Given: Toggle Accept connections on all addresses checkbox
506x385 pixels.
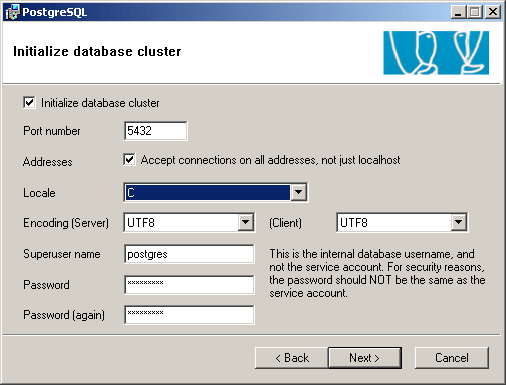Looking at the screenshot, I should pyautogui.click(x=129, y=160).
